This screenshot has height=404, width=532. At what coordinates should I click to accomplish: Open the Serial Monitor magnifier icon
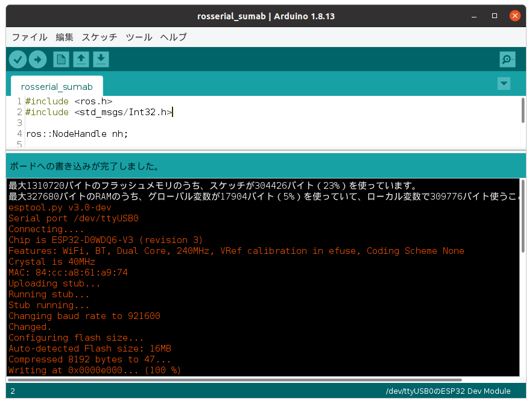(507, 60)
